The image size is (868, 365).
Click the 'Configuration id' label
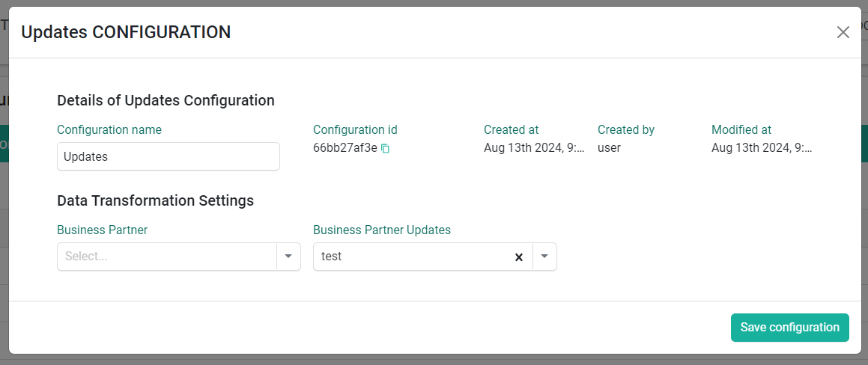pyautogui.click(x=356, y=130)
